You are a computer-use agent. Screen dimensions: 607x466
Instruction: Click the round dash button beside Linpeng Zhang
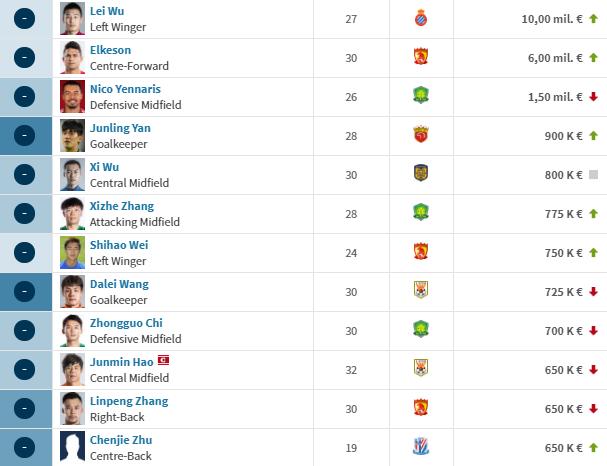25,408
